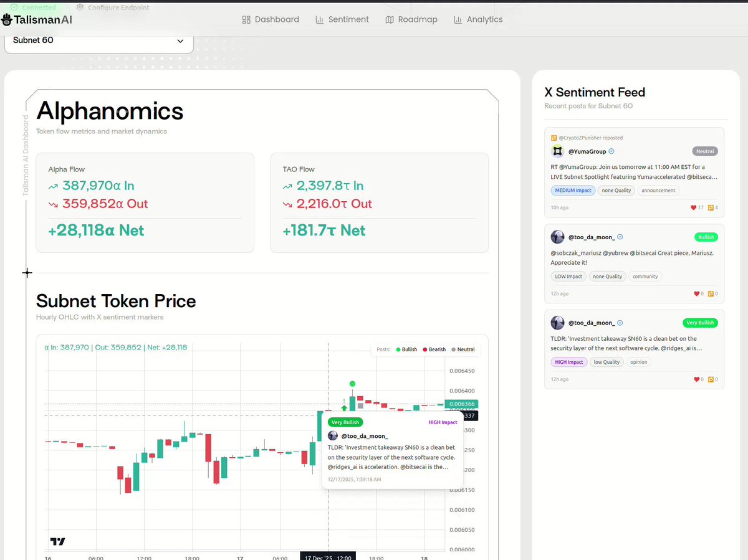Viewport: 748px width, 560px height.
Task: Click the Roadmap map icon
Action: point(390,19)
